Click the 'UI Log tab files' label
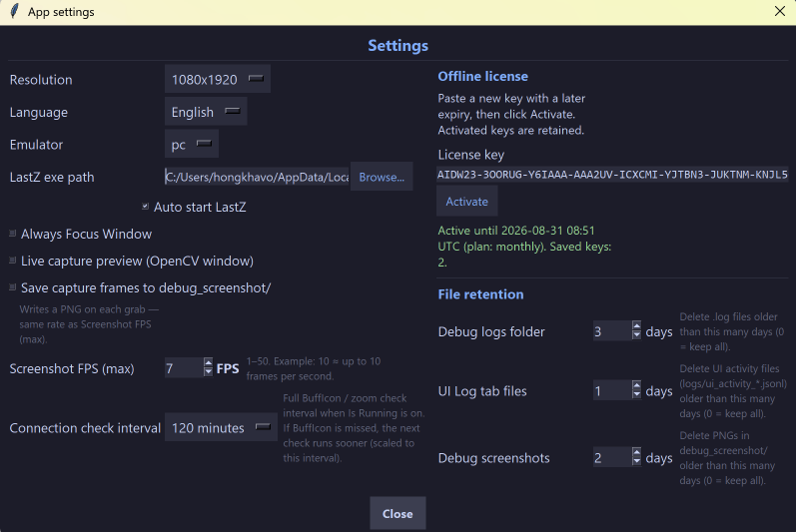This screenshot has height=532, width=796. [x=482, y=391]
